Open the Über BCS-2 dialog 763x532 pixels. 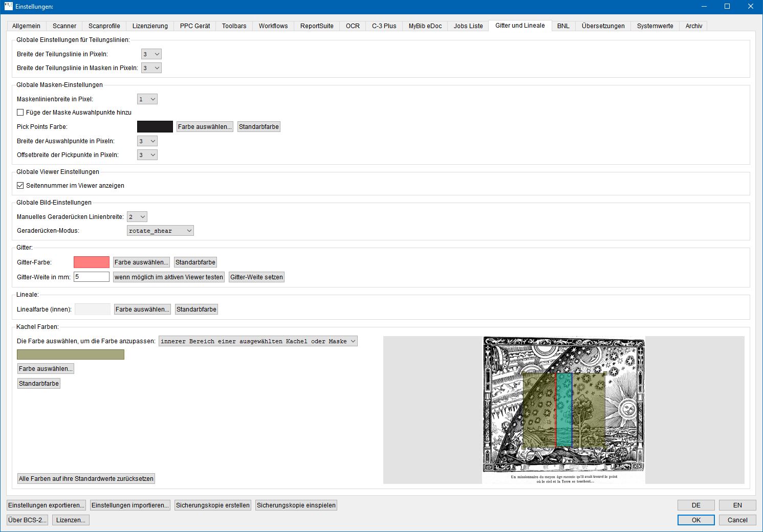point(27,520)
